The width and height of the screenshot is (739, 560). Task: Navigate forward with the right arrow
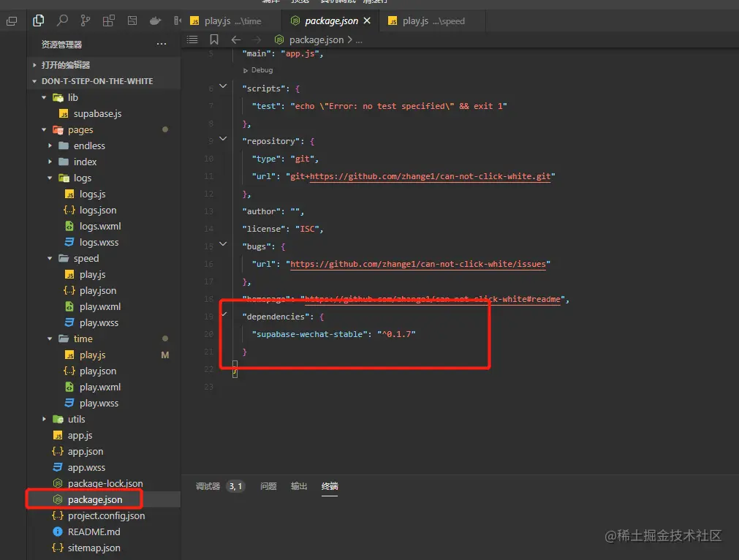point(257,39)
